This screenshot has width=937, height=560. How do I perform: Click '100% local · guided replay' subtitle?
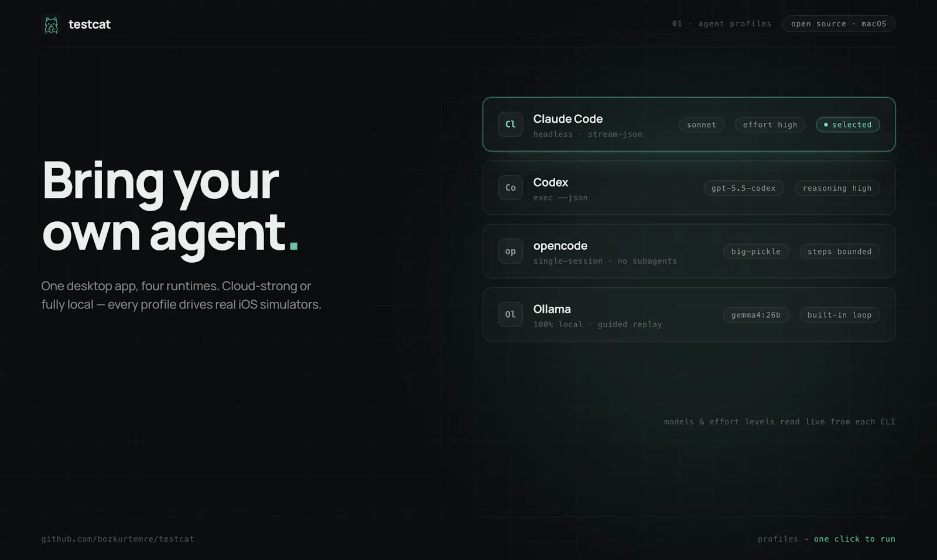[x=597, y=324]
